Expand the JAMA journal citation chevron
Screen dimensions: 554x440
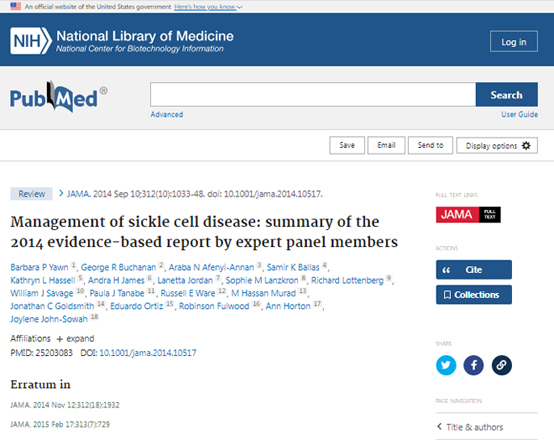[61, 193]
